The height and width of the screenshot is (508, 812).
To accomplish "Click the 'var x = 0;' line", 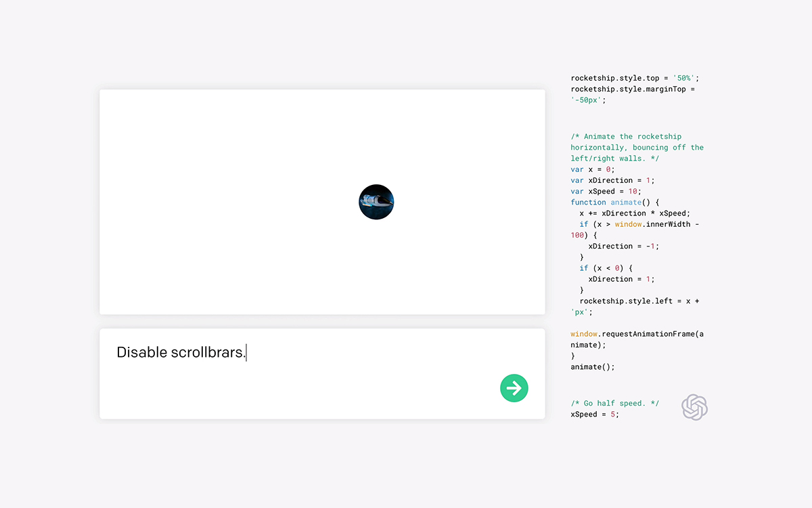I will coord(592,169).
